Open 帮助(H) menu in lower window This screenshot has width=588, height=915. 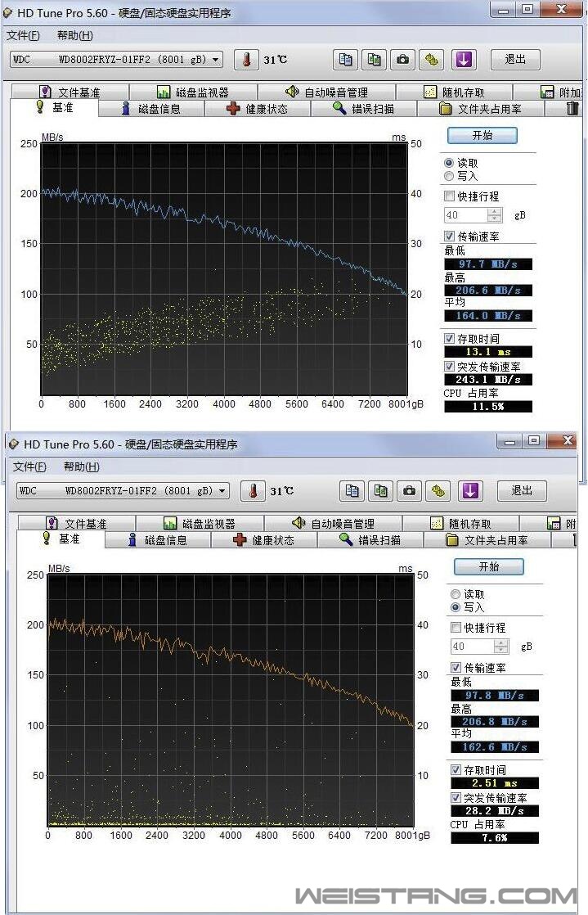[81, 467]
